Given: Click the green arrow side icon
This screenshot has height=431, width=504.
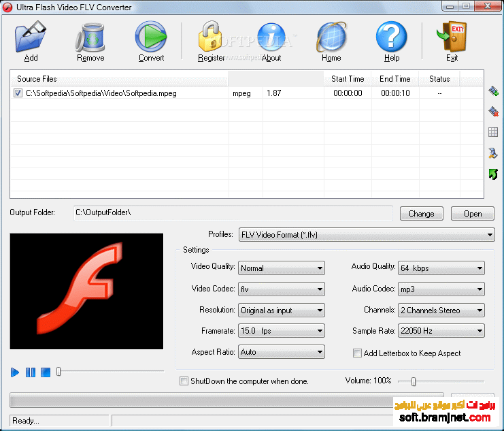Looking at the screenshot, I should tap(493, 174).
